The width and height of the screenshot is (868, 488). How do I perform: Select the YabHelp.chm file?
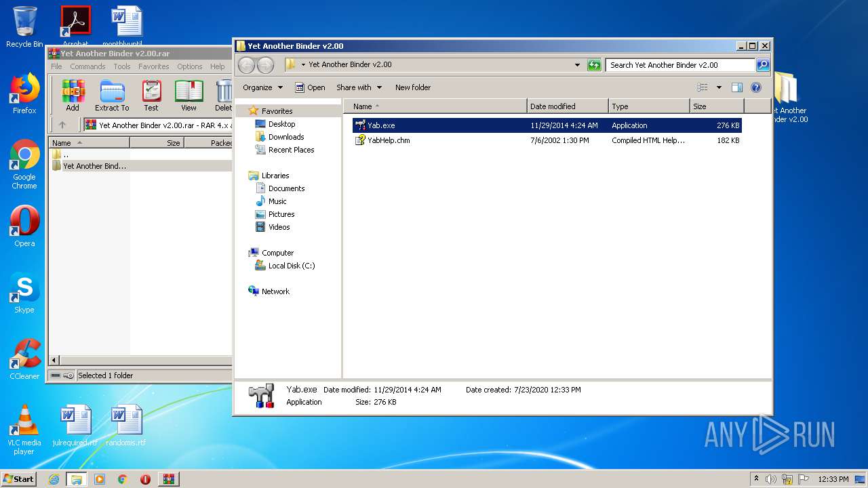547,140
